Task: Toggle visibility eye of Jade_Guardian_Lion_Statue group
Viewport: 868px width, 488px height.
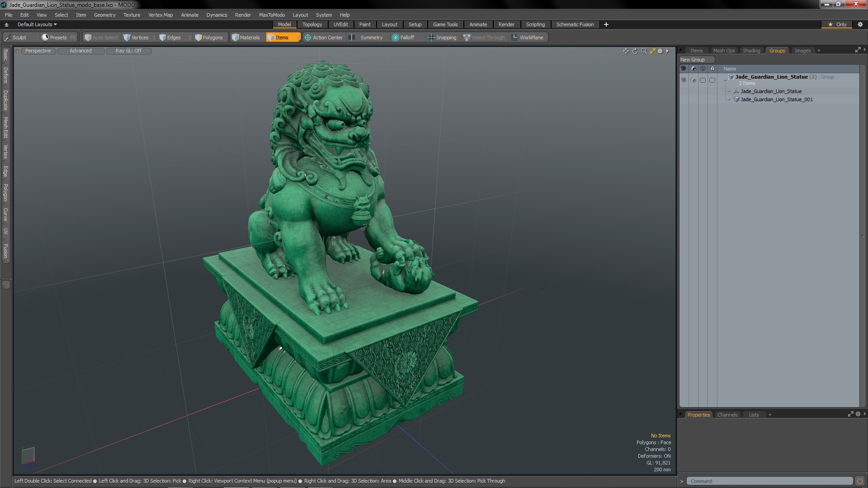Action: point(684,80)
